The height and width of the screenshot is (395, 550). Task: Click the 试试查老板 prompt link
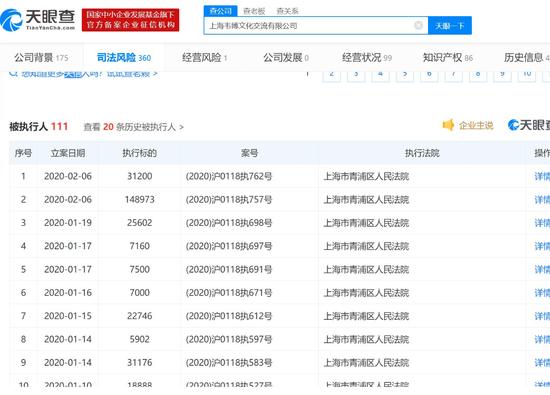132,74
